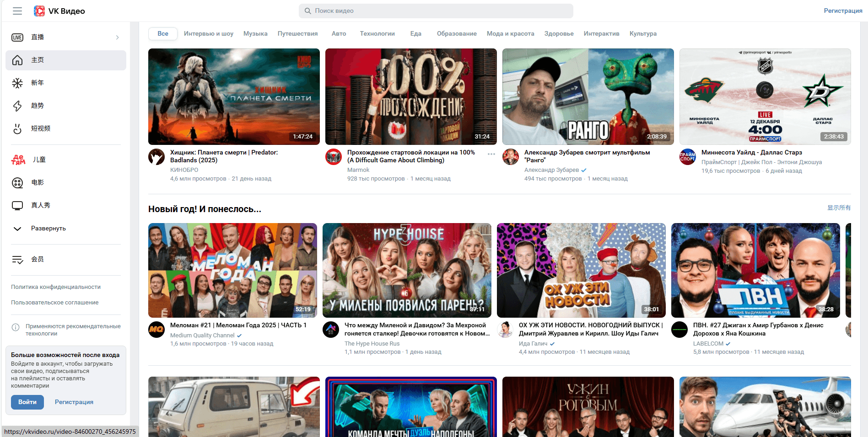Open the 真人秀 shows icon

tap(17, 206)
